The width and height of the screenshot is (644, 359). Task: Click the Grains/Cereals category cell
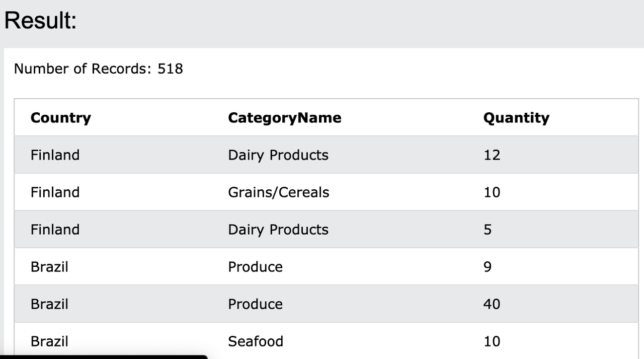(x=279, y=192)
